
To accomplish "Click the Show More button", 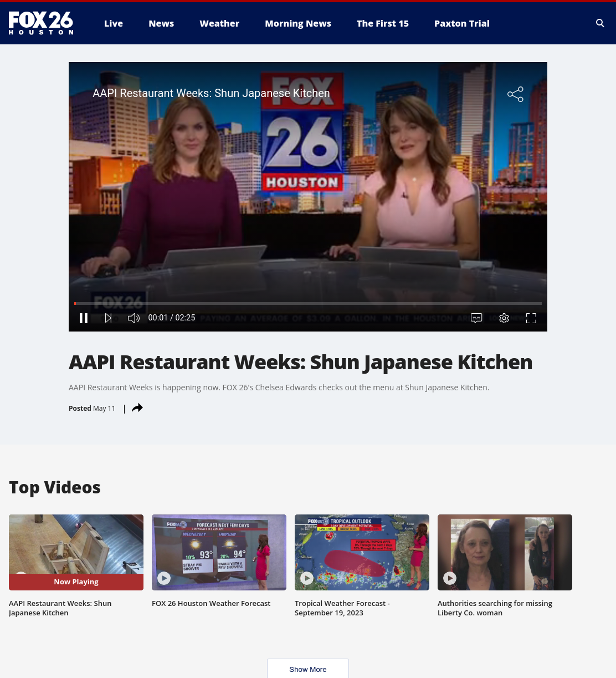I will 308,669.
